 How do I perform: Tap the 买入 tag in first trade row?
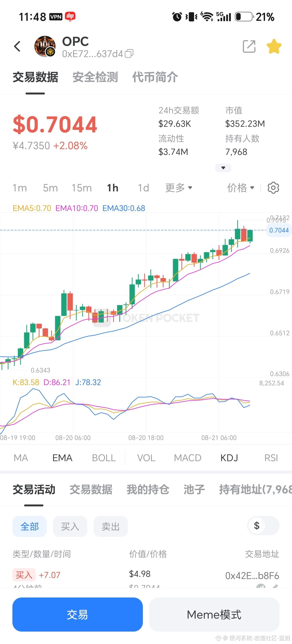pyautogui.click(x=24, y=575)
